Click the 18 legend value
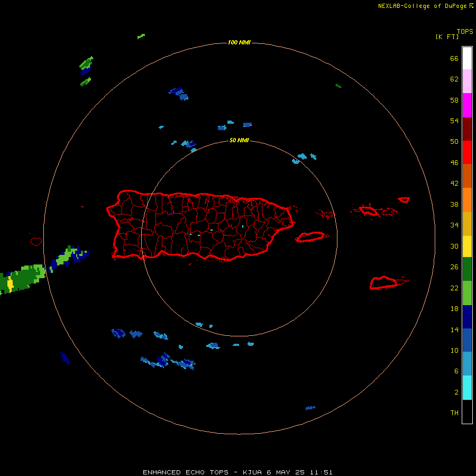 pos(454,309)
